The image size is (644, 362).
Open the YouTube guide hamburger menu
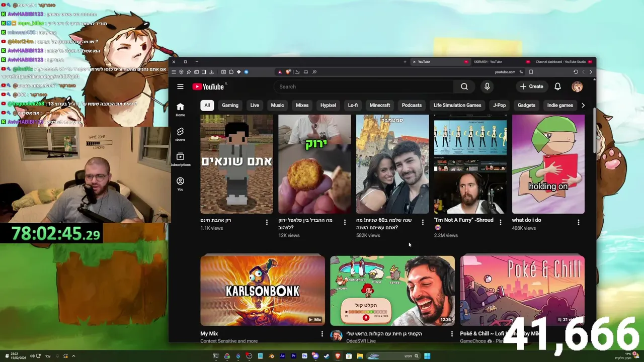[x=180, y=86]
